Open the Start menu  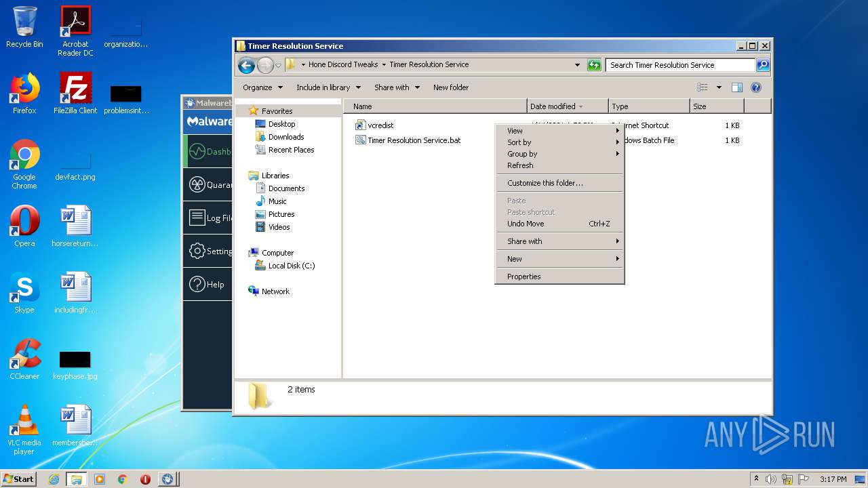(18, 479)
